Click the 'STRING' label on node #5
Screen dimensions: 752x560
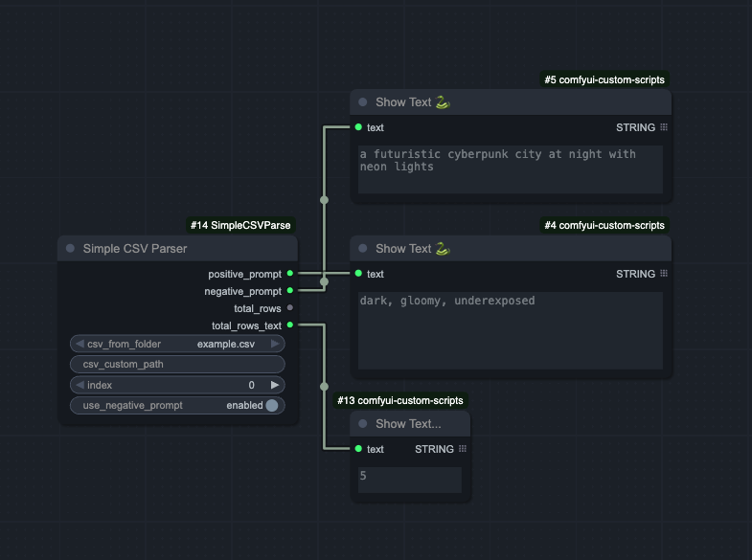[x=635, y=127]
